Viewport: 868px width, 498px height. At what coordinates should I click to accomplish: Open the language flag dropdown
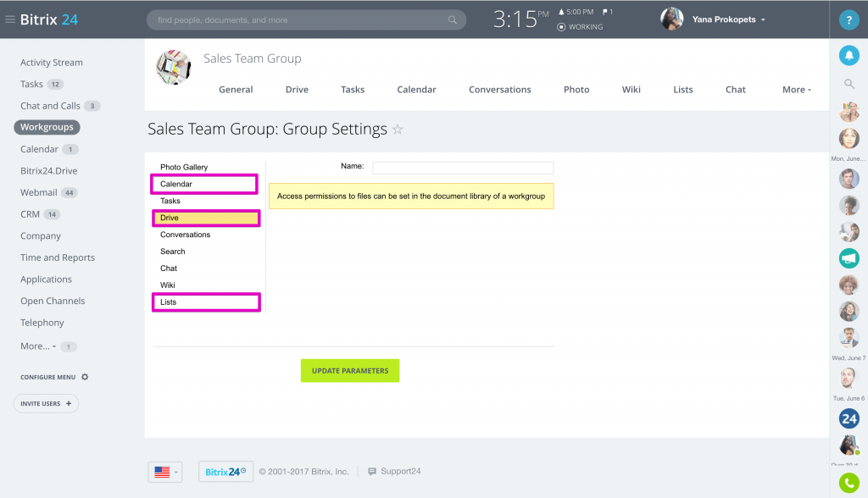tap(165, 472)
